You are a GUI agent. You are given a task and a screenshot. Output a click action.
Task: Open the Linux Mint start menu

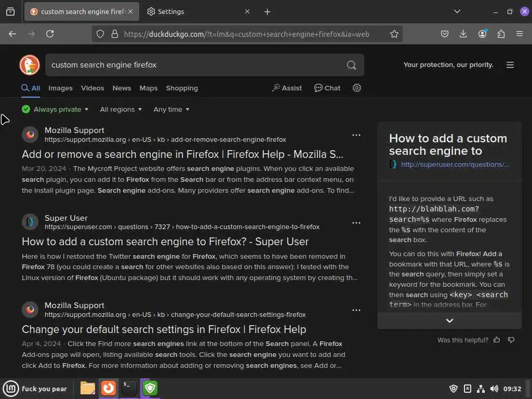pyautogui.click(x=11, y=389)
